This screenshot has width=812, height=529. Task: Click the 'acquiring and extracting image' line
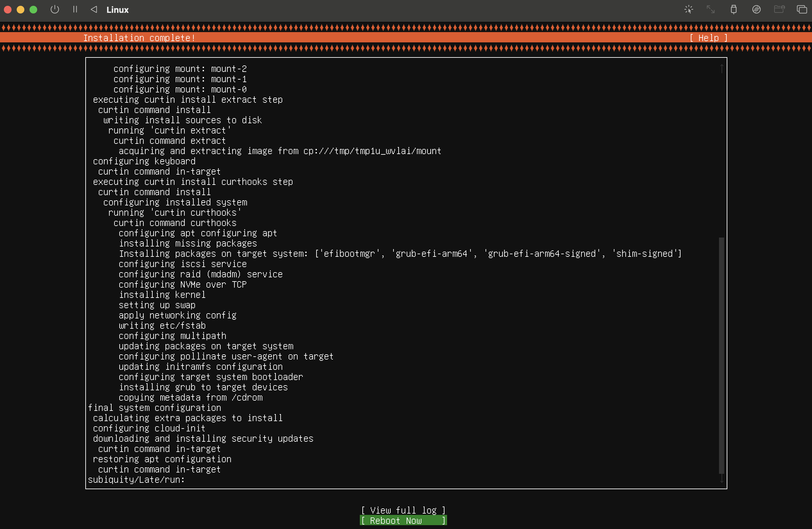(x=280, y=151)
